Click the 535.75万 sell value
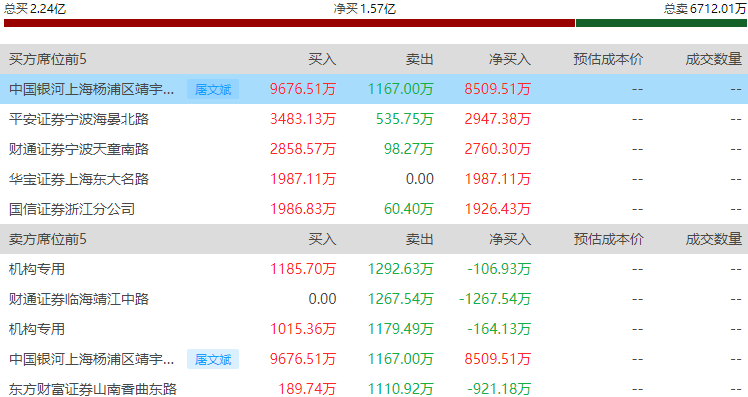 [x=405, y=119]
